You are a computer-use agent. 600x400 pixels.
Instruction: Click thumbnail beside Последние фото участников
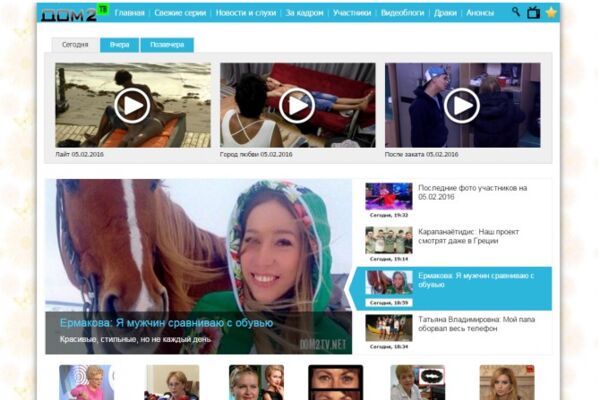coord(389,196)
